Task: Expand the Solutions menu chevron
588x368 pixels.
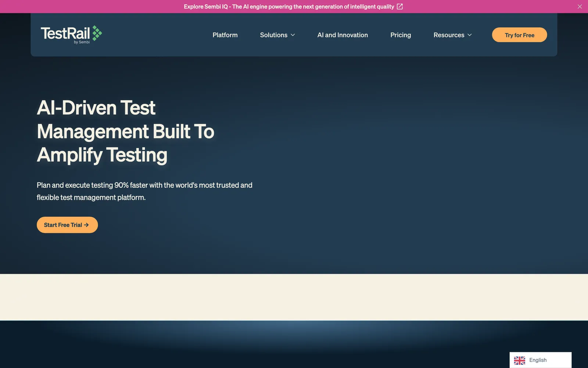Action: (293, 35)
